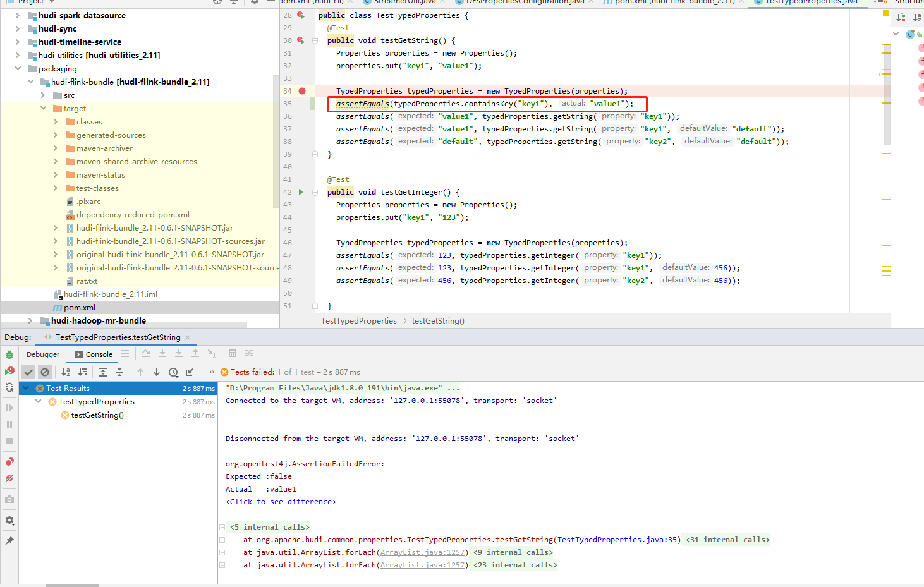
Task: Sort test results alphabetically
Action: click(x=66, y=372)
